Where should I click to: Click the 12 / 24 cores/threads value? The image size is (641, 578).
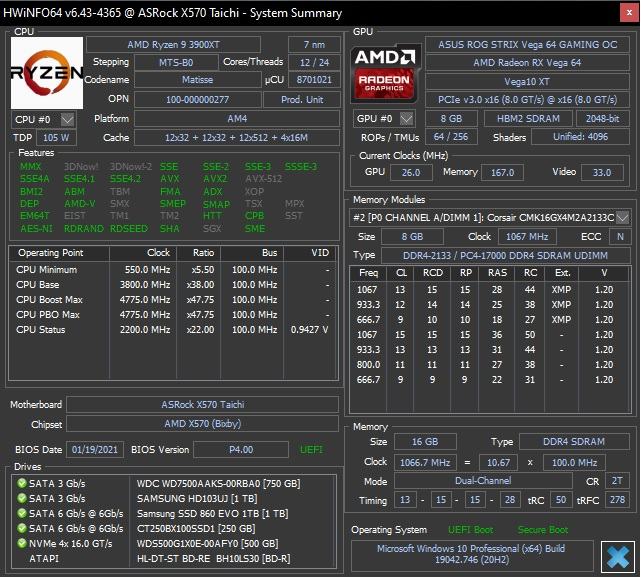pos(314,63)
